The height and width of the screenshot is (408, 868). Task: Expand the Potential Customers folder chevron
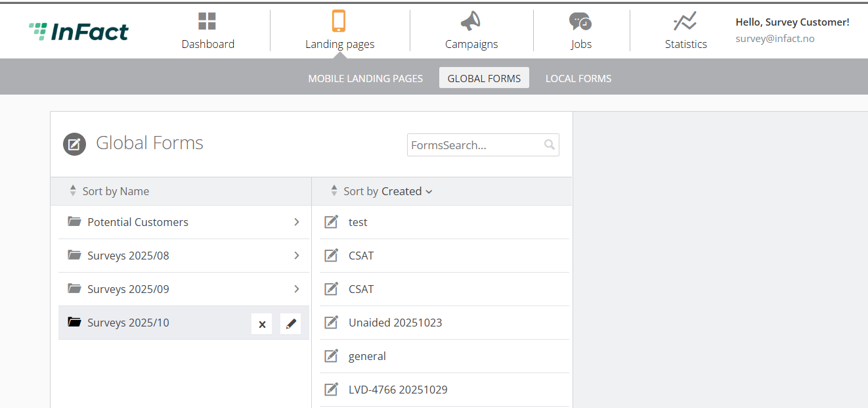pos(297,222)
